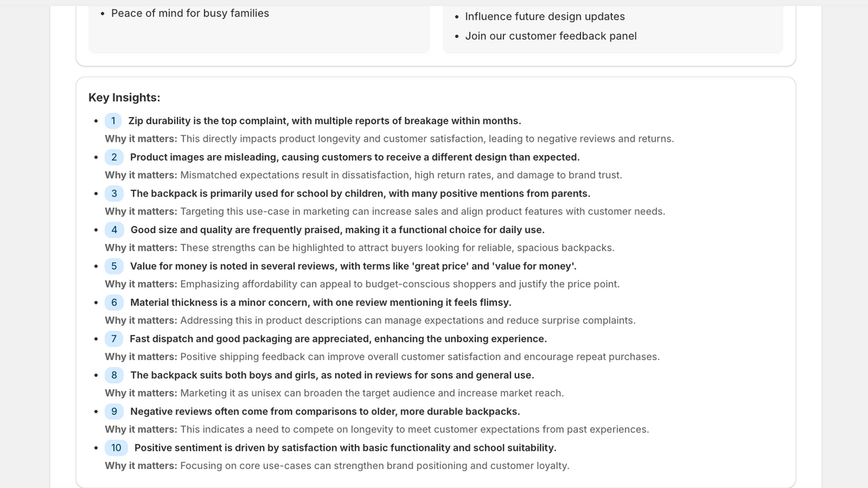Click the number 4 insight badge
The image size is (868, 488).
(115, 230)
